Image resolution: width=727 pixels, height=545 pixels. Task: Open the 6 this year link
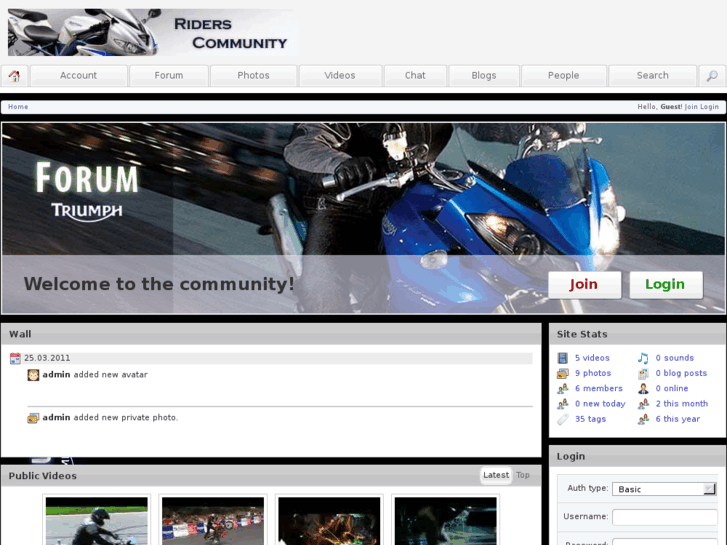click(x=677, y=419)
